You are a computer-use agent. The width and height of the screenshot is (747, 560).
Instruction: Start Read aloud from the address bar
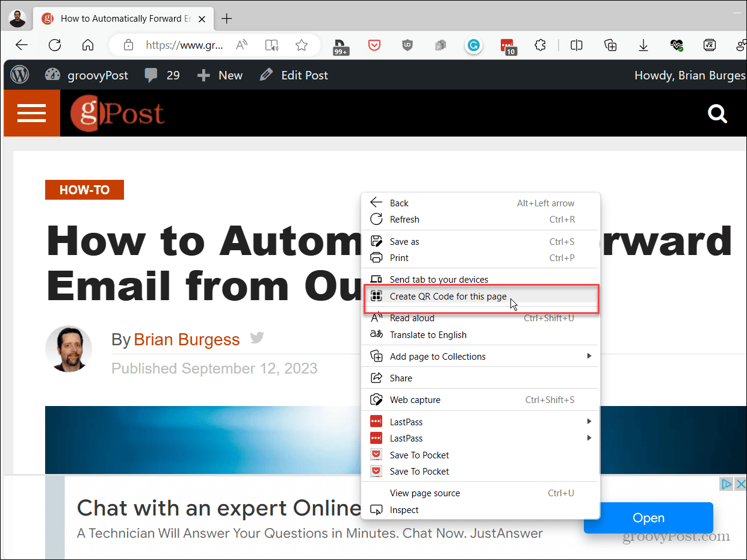tap(242, 45)
